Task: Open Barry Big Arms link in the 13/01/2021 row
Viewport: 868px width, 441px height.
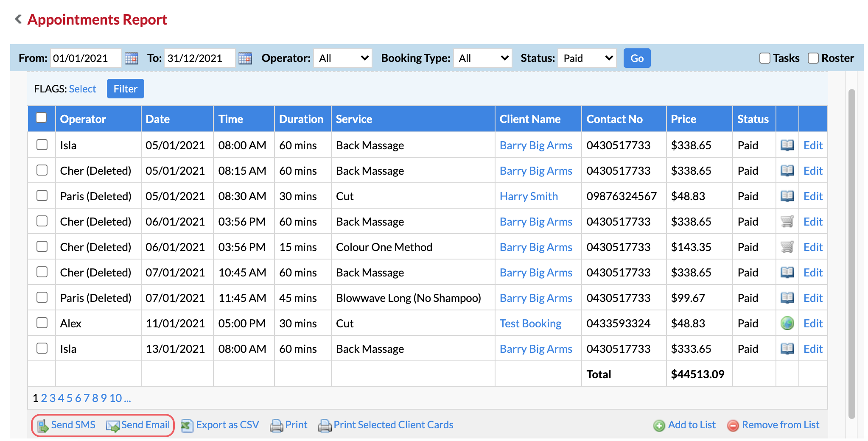Action: pos(536,349)
